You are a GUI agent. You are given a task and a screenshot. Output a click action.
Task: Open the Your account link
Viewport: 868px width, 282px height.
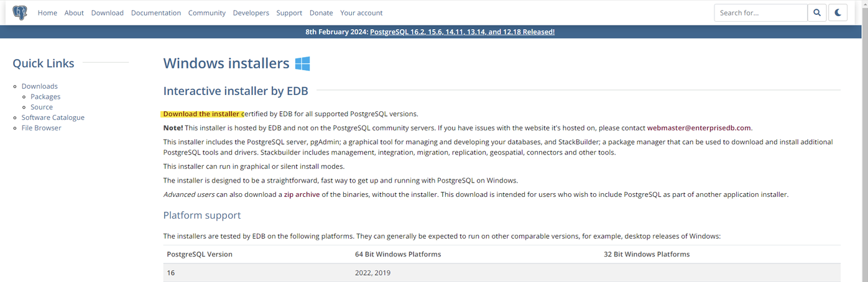pos(361,12)
